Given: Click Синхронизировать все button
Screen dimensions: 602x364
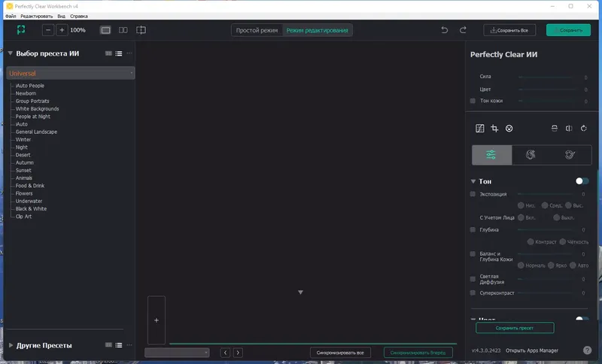Looking at the screenshot, I should (340, 353).
